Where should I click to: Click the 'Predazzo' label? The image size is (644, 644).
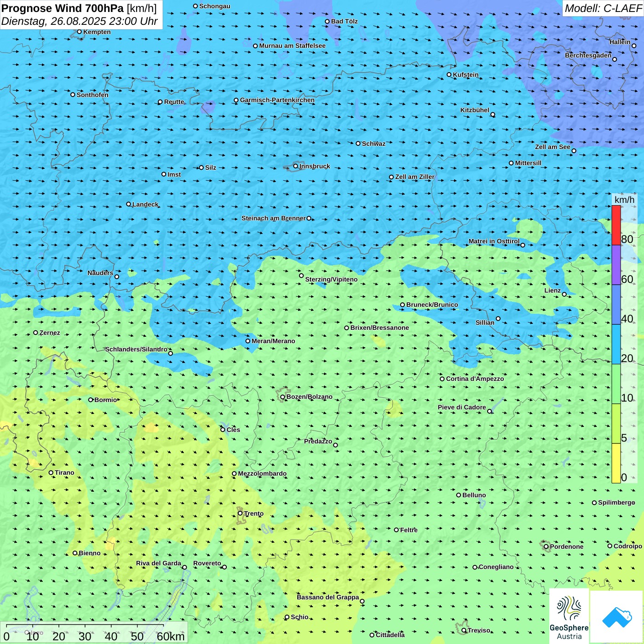tap(318, 441)
